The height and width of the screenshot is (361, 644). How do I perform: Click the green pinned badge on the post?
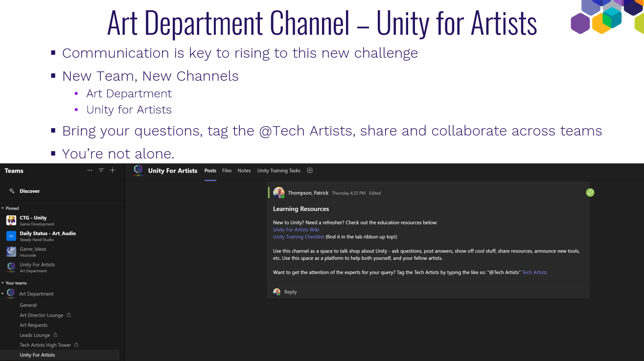click(590, 193)
